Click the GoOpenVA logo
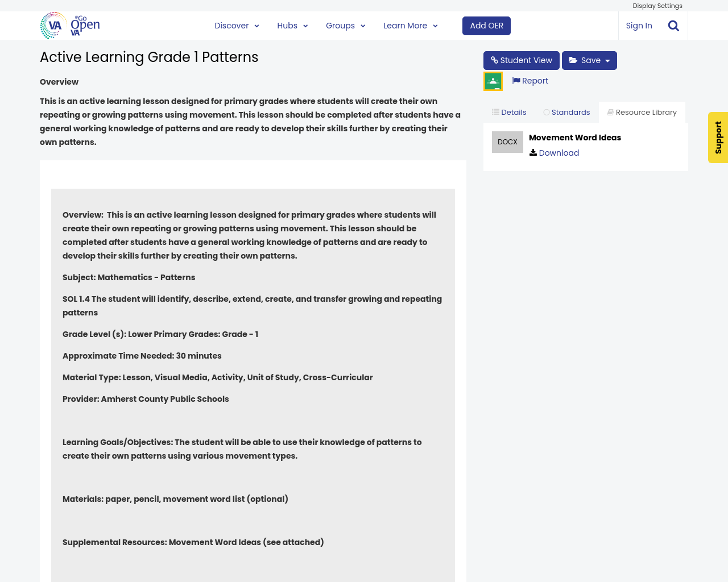 coord(68,25)
